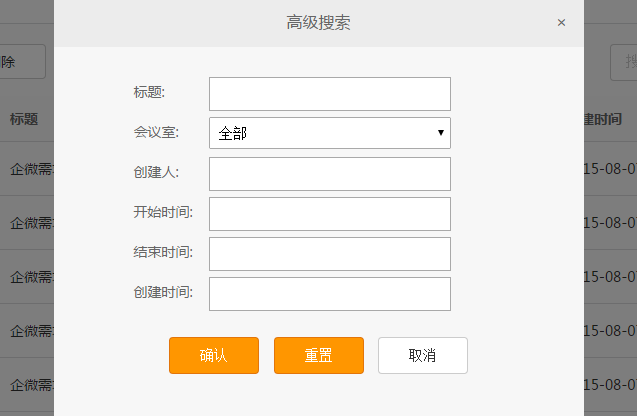The image size is (637, 416).
Task: Click the 开始时间 label
Action: click(163, 212)
